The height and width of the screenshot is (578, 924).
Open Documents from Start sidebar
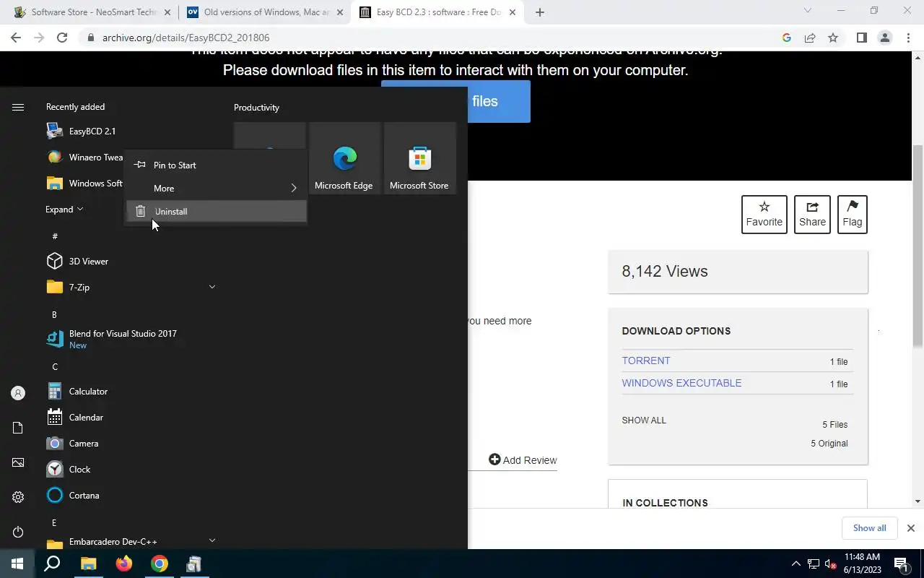pos(18,428)
